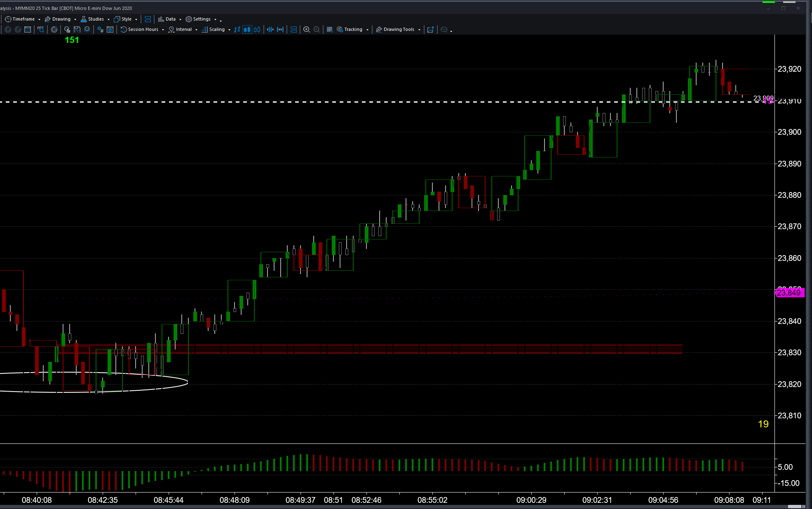812x509 pixels.
Task: Click the calendar date picker icon
Action: [28, 29]
